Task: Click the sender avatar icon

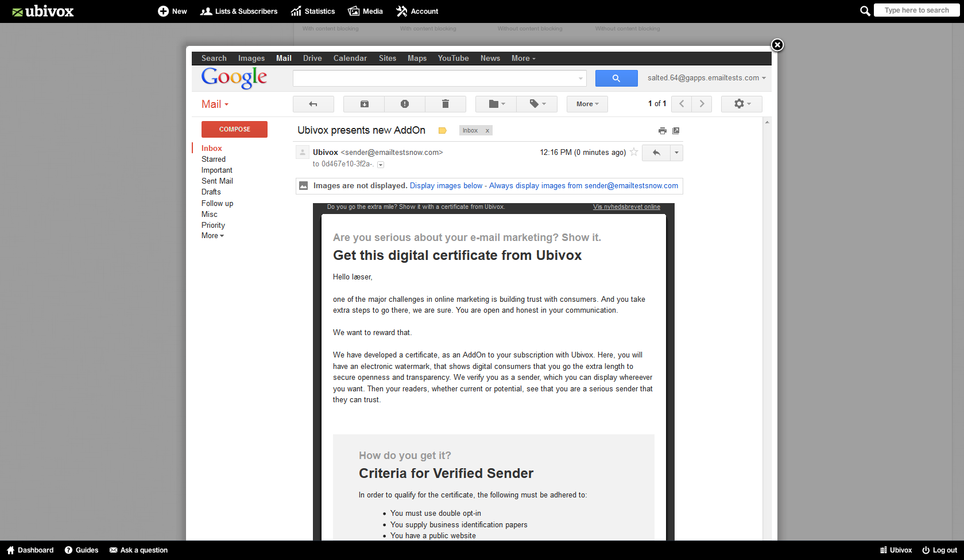Action: (x=302, y=153)
